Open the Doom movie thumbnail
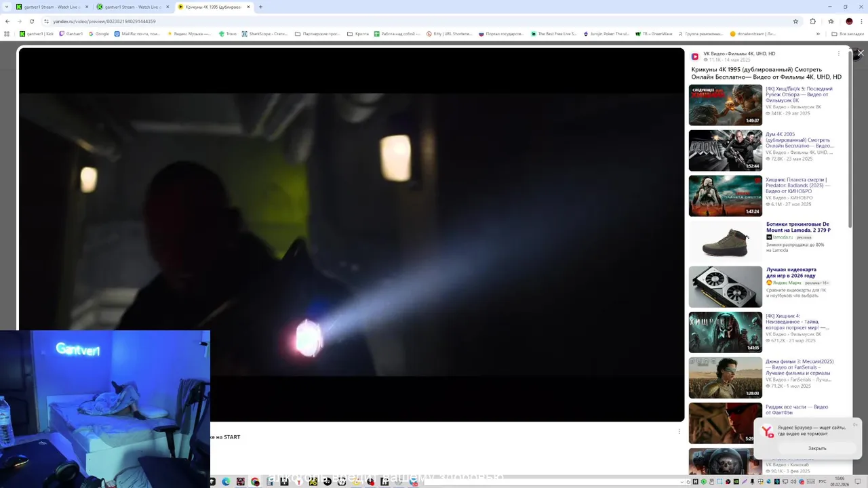This screenshot has width=868, height=488. tap(726, 150)
